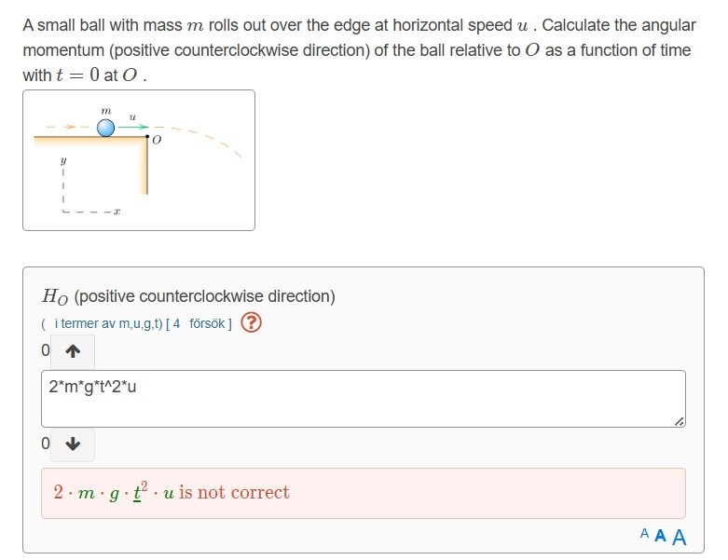Click the H_O positive counterclockwise heading
Screen dimensions: 728x560
click(188, 296)
